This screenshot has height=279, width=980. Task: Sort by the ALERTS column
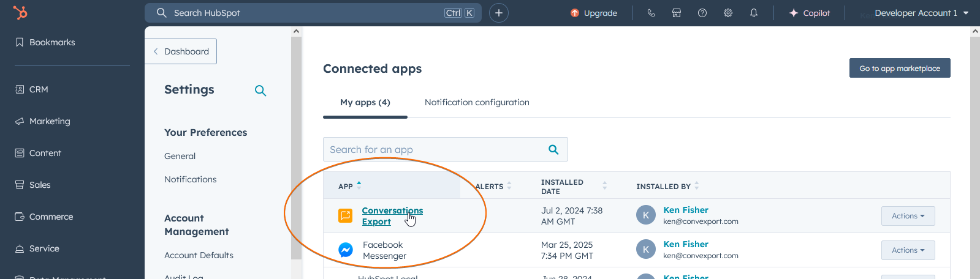click(493, 186)
